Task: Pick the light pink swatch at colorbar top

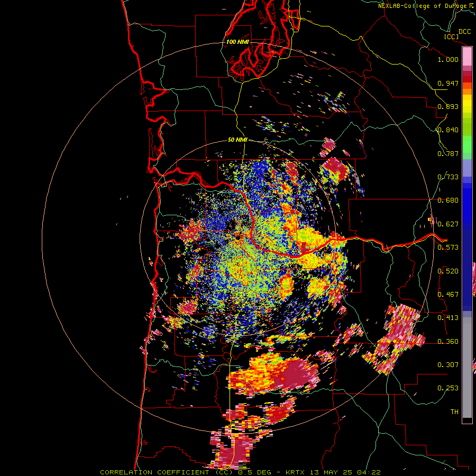Action: [x=467, y=57]
